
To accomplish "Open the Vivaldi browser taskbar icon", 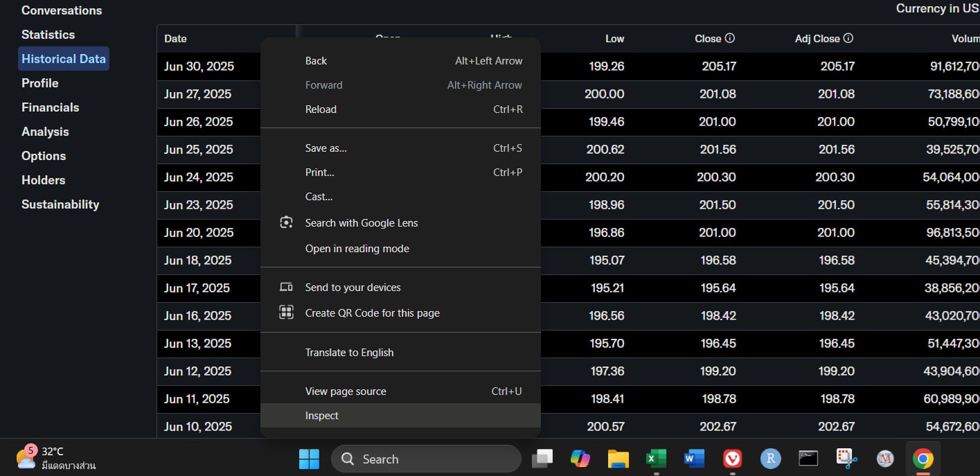I will tap(732, 459).
